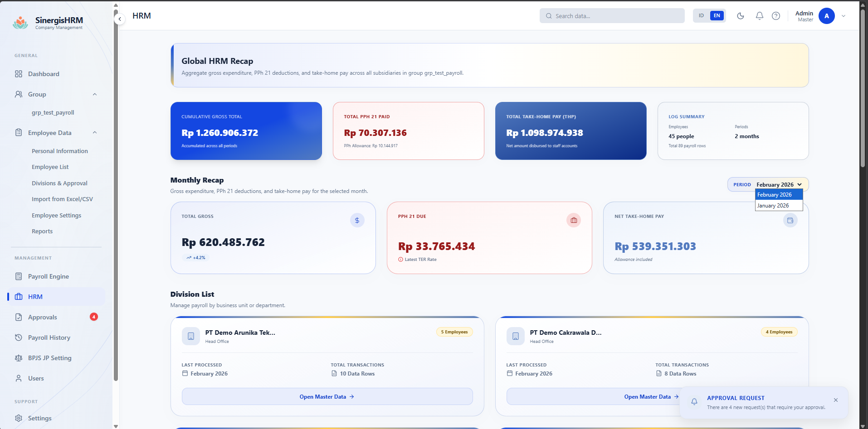Open Payroll Engine section
The image size is (868, 429).
click(56, 276)
